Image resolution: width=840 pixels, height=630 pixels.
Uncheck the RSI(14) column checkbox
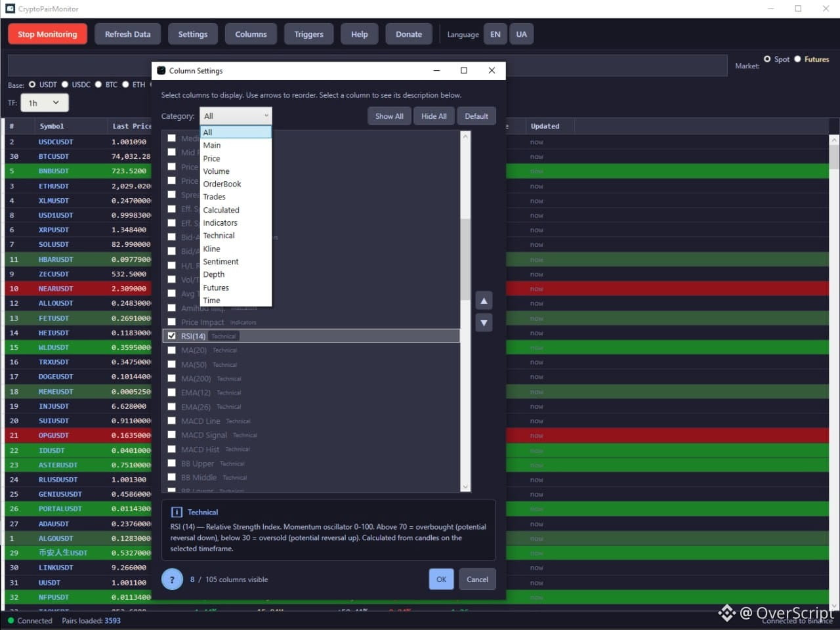pos(172,336)
